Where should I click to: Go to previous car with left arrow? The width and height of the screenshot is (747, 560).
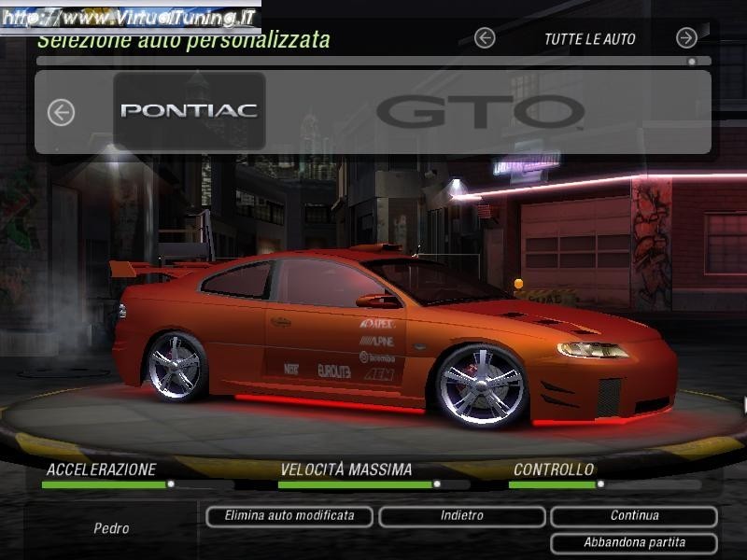pyautogui.click(x=61, y=113)
